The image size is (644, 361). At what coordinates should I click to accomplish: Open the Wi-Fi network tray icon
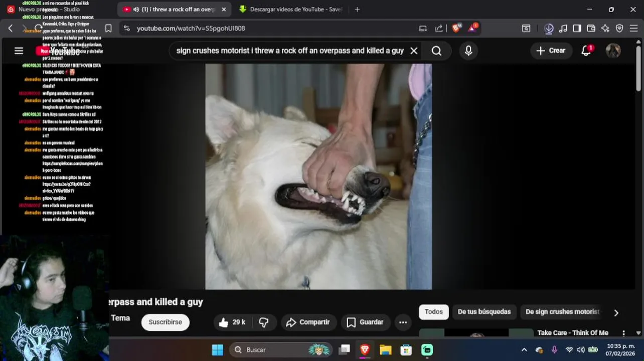tap(569, 350)
